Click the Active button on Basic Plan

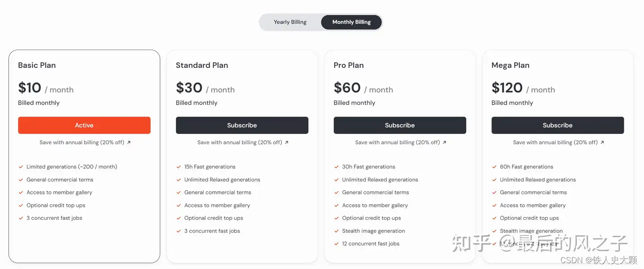pos(84,125)
